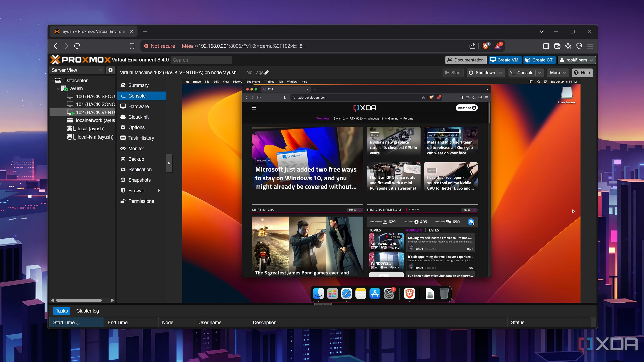The width and height of the screenshot is (644, 362).
Task: Click the resource tree horizontal scrollbar
Action: tap(79, 300)
